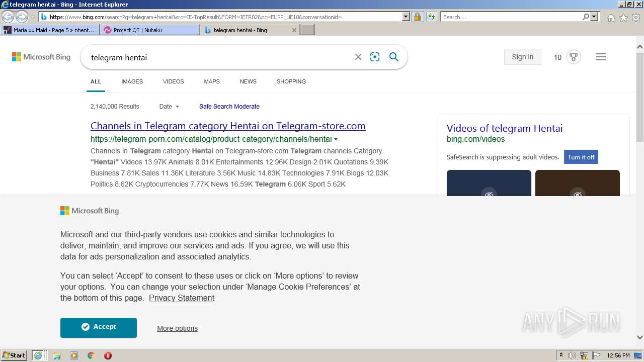Close the Bing tab
Image resolution: width=644 pixels, height=362 pixels.
(x=294, y=30)
